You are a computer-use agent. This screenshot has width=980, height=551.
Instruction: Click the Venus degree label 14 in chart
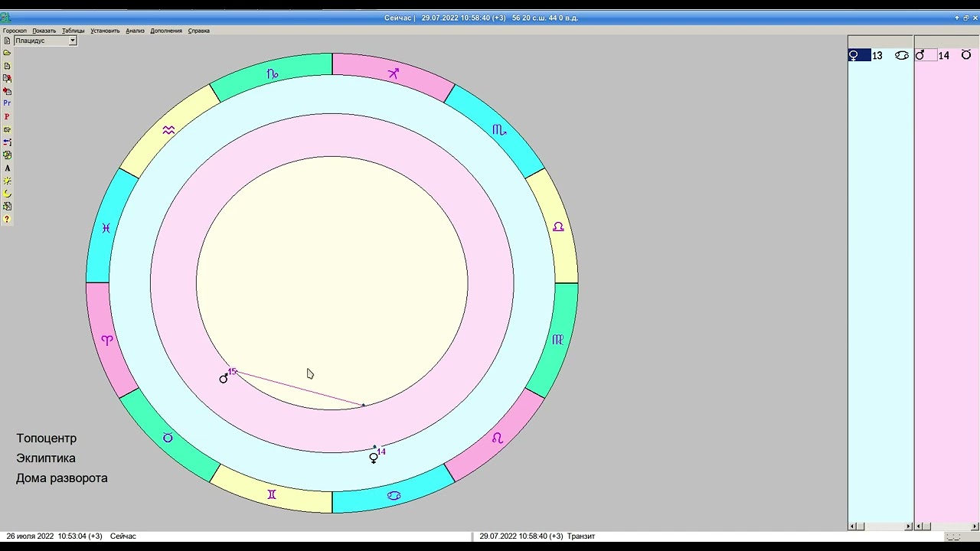pyautogui.click(x=381, y=452)
